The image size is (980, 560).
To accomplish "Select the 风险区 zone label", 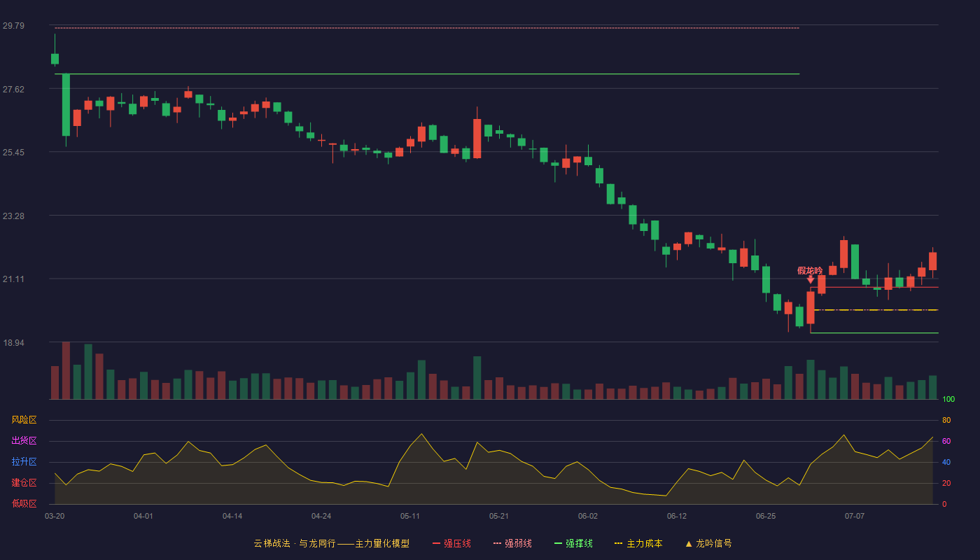I will pyautogui.click(x=24, y=420).
